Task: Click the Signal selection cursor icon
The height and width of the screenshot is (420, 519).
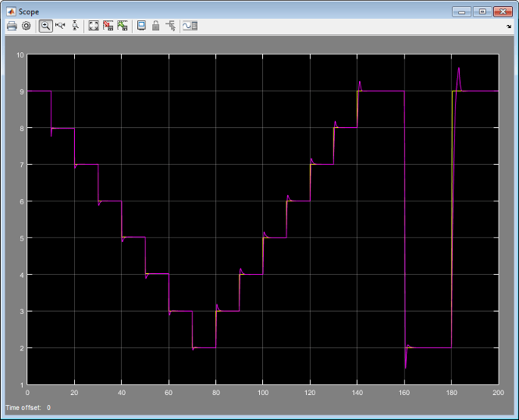Action: (171, 26)
